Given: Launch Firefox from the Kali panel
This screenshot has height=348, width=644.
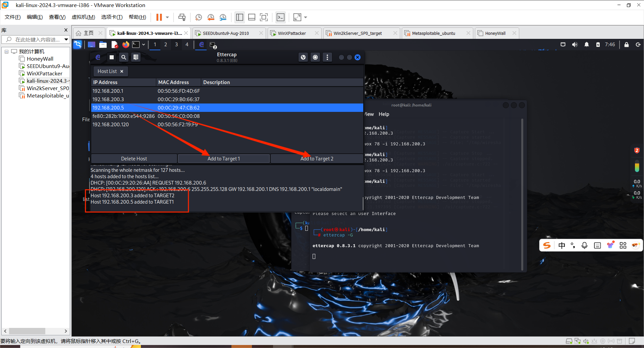Looking at the screenshot, I should coord(125,45).
